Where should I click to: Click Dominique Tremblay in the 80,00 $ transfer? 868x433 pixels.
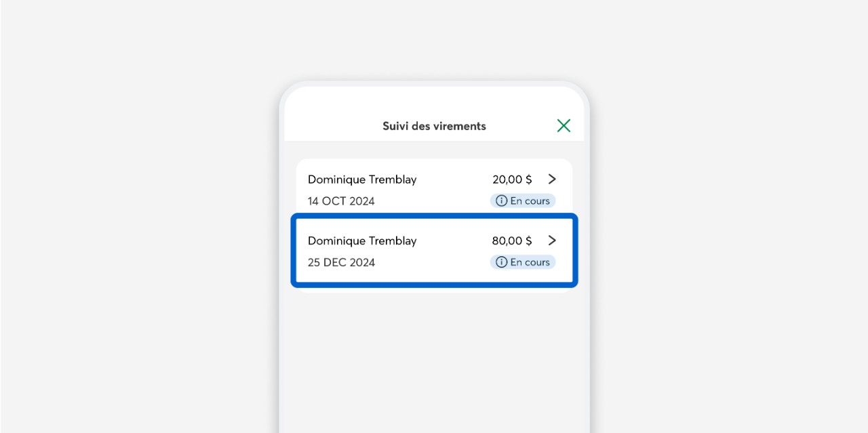[x=362, y=241]
